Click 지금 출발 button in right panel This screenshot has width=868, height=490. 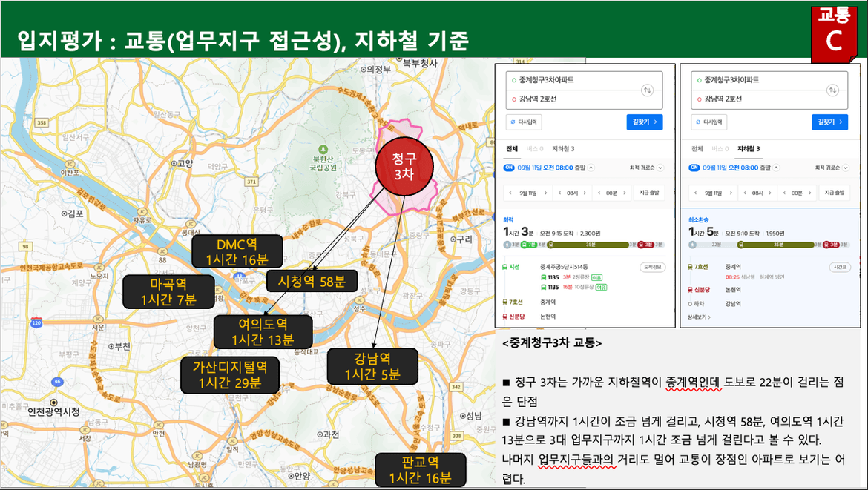pos(835,193)
